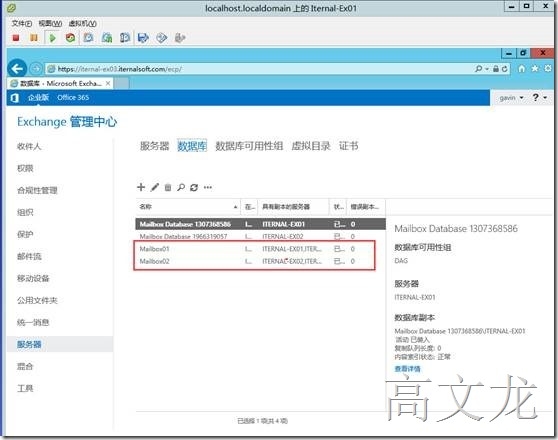
Task: Switch to the 虚拟目录 tab
Action: (x=311, y=146)
